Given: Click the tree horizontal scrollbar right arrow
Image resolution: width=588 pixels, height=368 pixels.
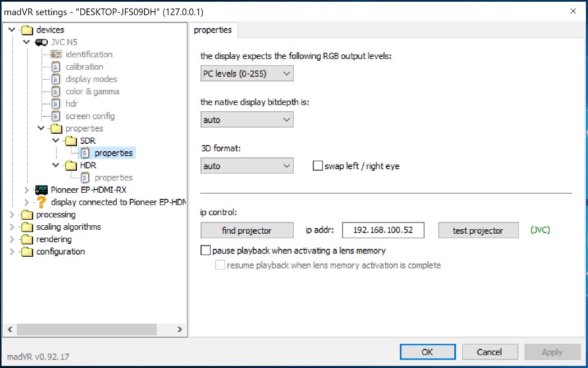Looking at the screenshot, I should coord(179,329).
